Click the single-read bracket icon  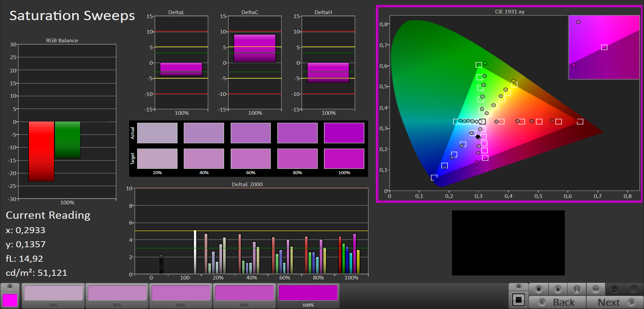(577, 289)
